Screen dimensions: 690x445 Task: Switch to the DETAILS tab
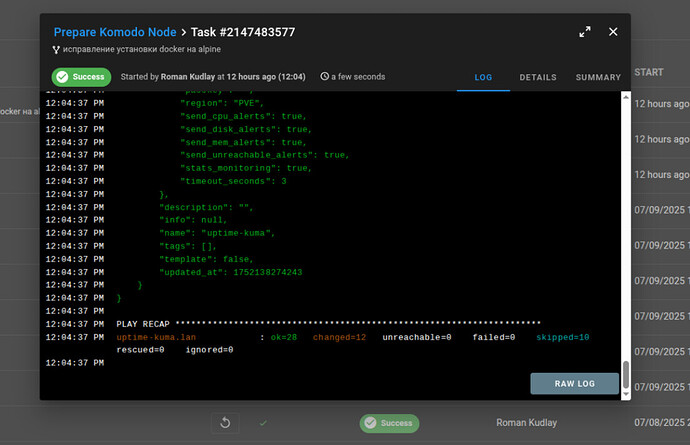[x=538, y=77]
